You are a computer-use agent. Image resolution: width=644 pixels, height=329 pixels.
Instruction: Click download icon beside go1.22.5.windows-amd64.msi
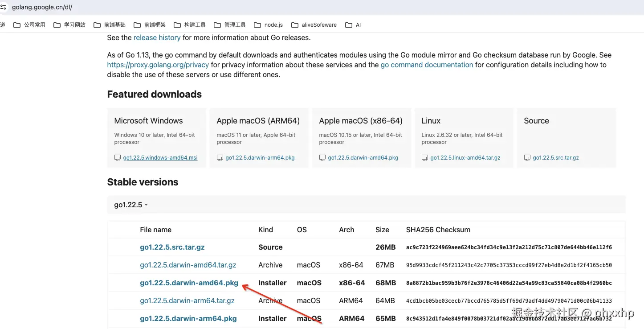coord(118,158)
